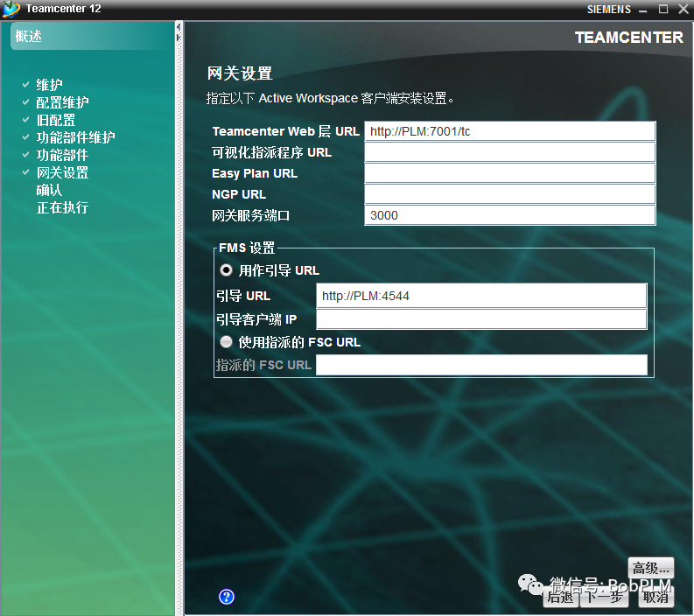The height and width of the screenshot is (616, 694).
Task: Open the 高级... advanced button
Action: point(650,568)
